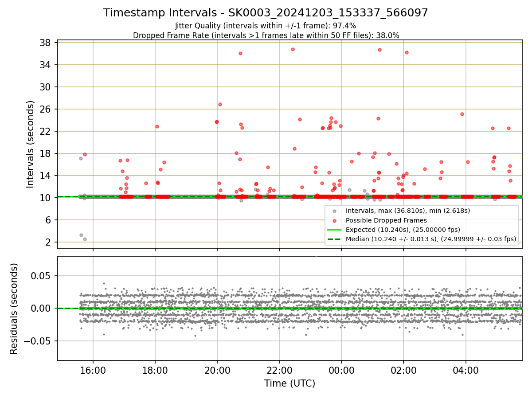Click the 'Expected (10.240s), (25.00000 fps)' legend entry
This screenshot has height=399, width=532.
point(403,230)
